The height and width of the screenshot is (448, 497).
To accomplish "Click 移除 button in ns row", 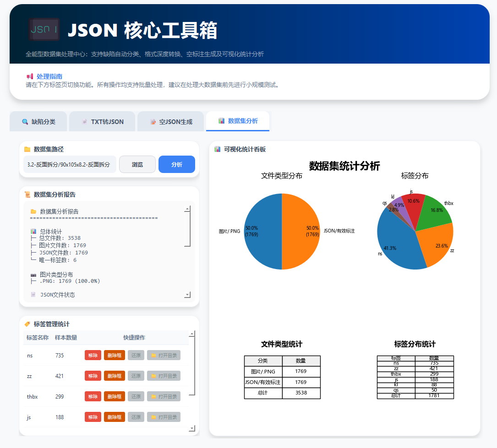I will point(93,355).
